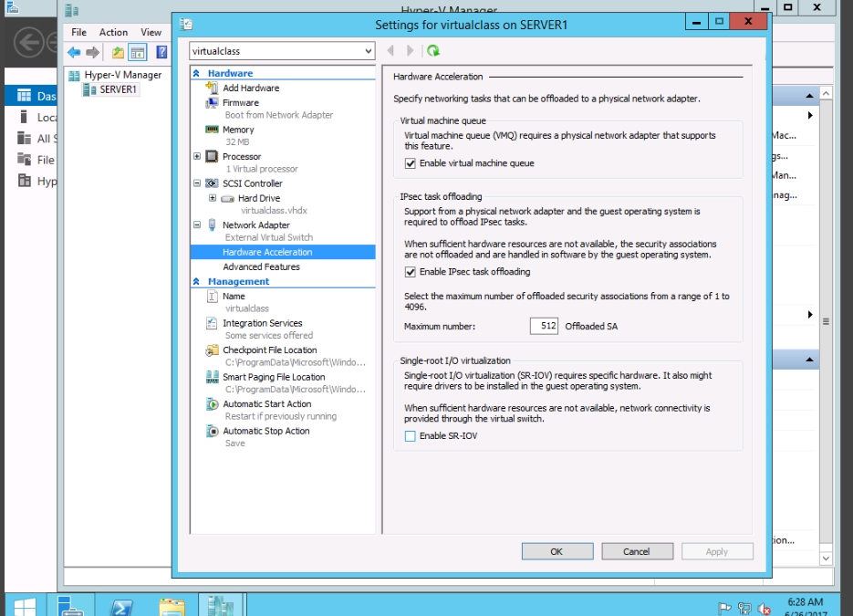Click the OK button

click(x=557, y=551)
